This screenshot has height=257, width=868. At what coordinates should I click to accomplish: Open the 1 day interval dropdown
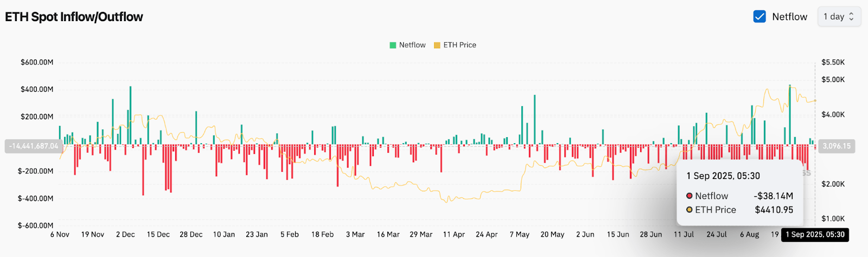[x=839, y=17]
